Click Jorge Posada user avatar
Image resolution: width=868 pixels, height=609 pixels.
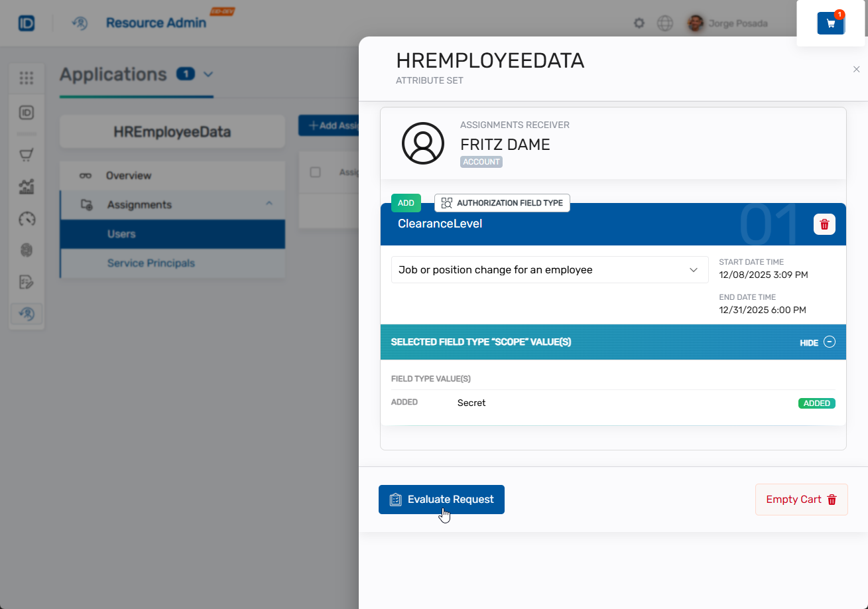point(695,23)
